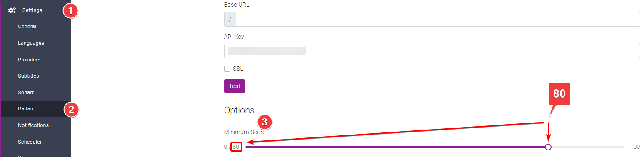Image resolution: width=644 pixels, height=157 pixels.
Task: Open Scheduler settings
Action: coord(30,142)
